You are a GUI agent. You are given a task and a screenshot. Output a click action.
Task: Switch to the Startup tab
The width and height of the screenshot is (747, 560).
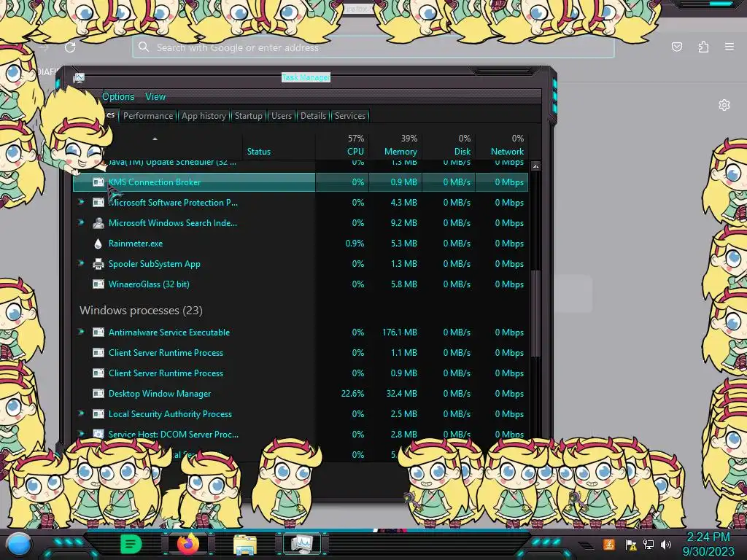pos(249,116)
